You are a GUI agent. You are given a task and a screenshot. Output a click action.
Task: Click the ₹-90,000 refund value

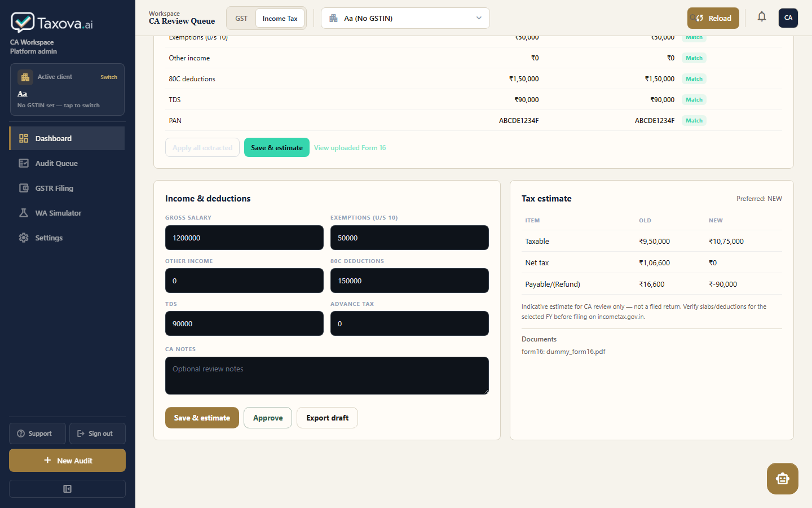coord(723,284)
